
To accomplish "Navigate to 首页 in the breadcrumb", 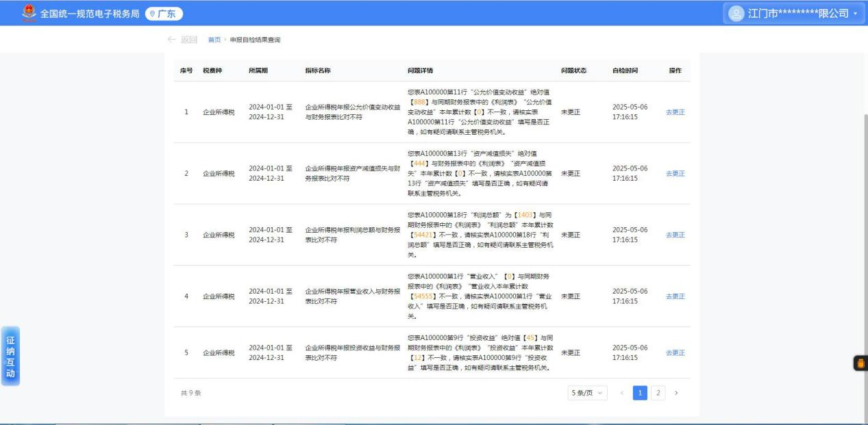I will (214, 40).
